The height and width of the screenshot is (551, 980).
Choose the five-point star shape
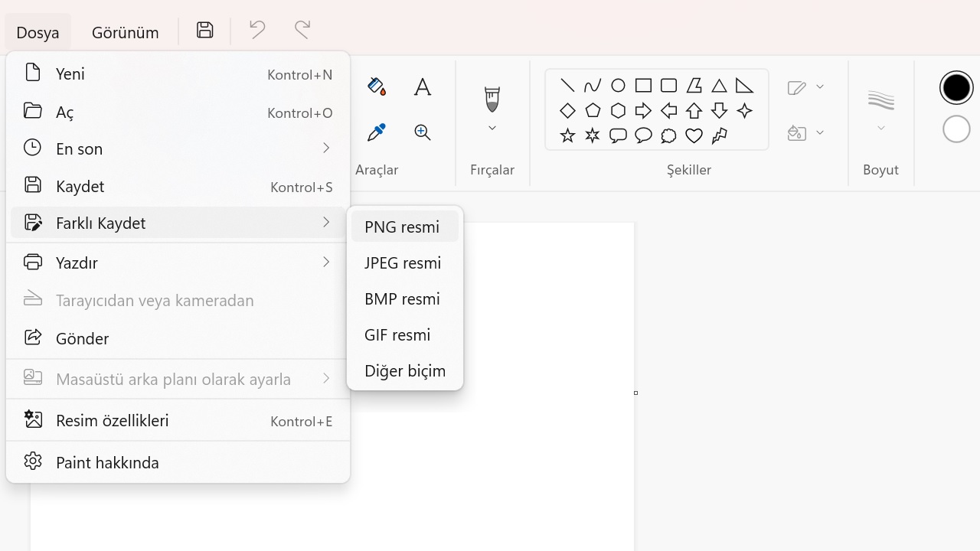(567, 135)
